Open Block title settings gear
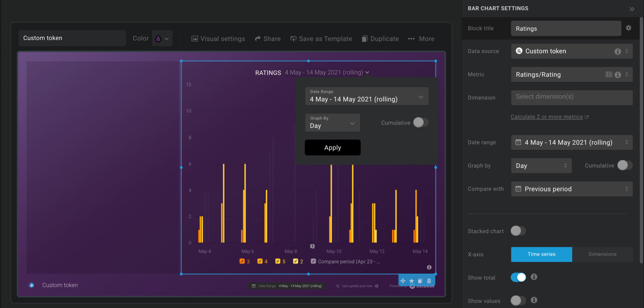This screenshot has height=308, width=644. click(x=629, y=28)
